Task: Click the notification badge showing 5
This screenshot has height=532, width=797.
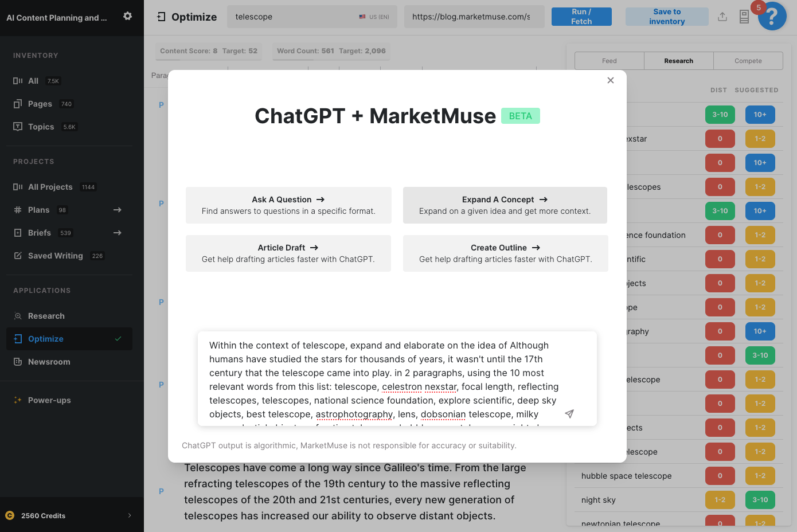Action: [x=759, y=7]
